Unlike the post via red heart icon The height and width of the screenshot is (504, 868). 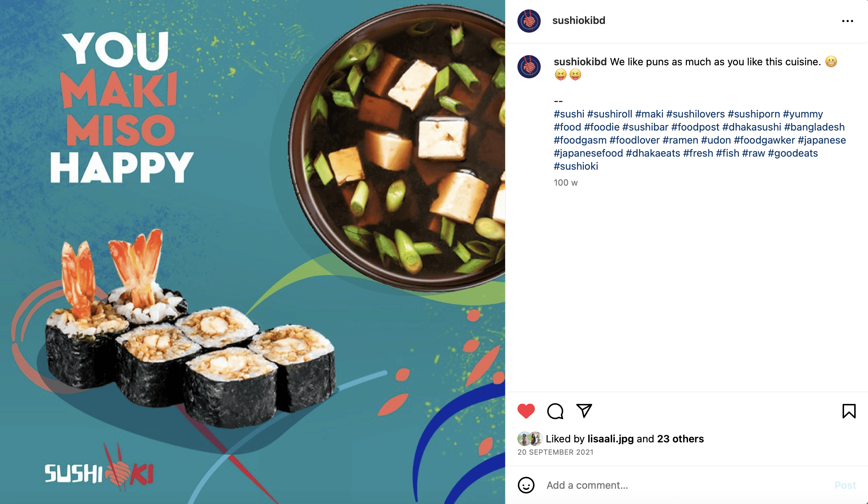[x=526, y=411]
